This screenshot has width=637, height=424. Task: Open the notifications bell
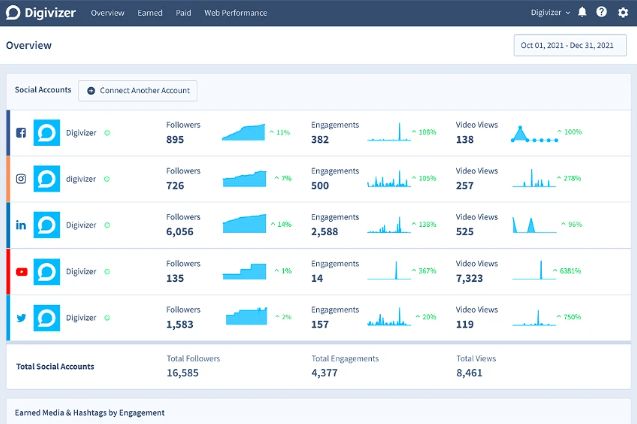click(583, 13)
